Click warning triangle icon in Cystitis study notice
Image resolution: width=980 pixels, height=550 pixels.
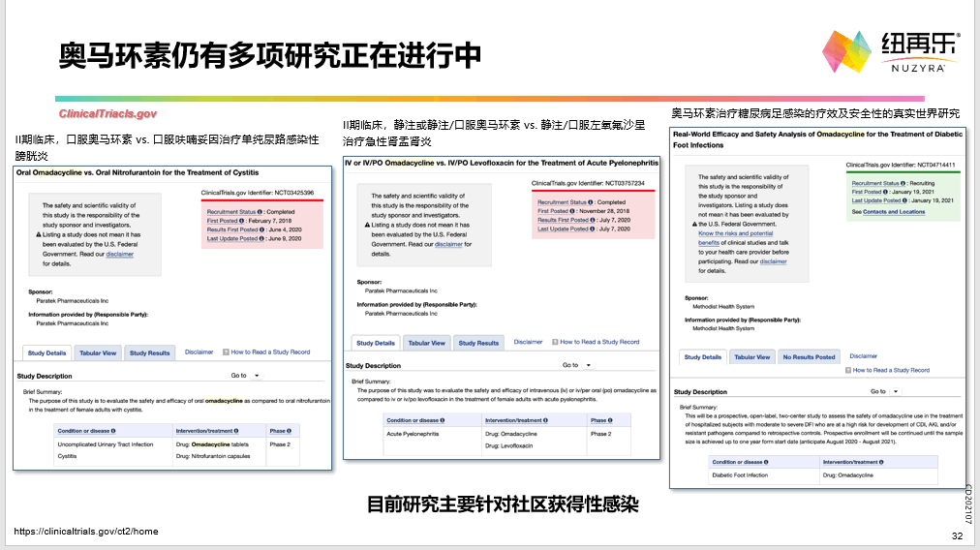pos(38,234)
